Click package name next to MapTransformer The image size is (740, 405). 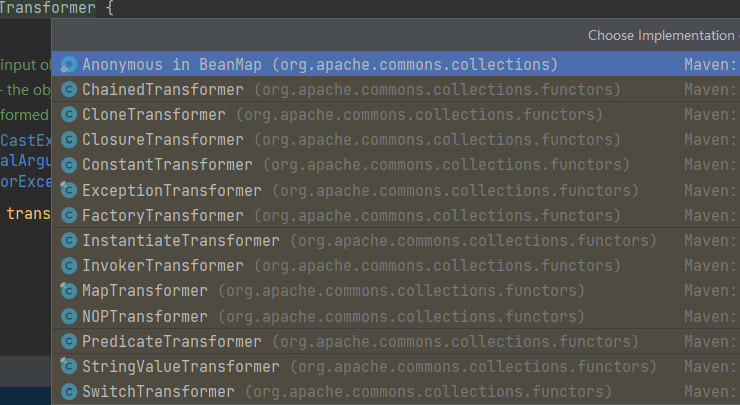401,290
